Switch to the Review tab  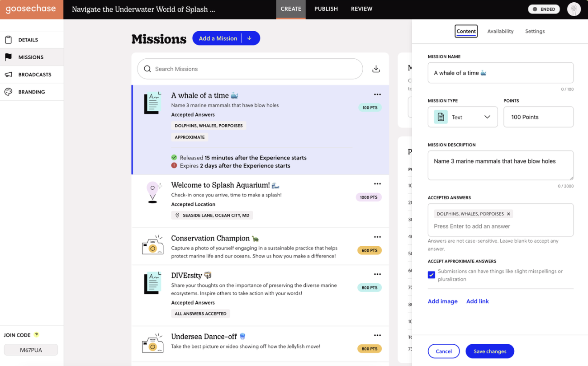[362, 9]
